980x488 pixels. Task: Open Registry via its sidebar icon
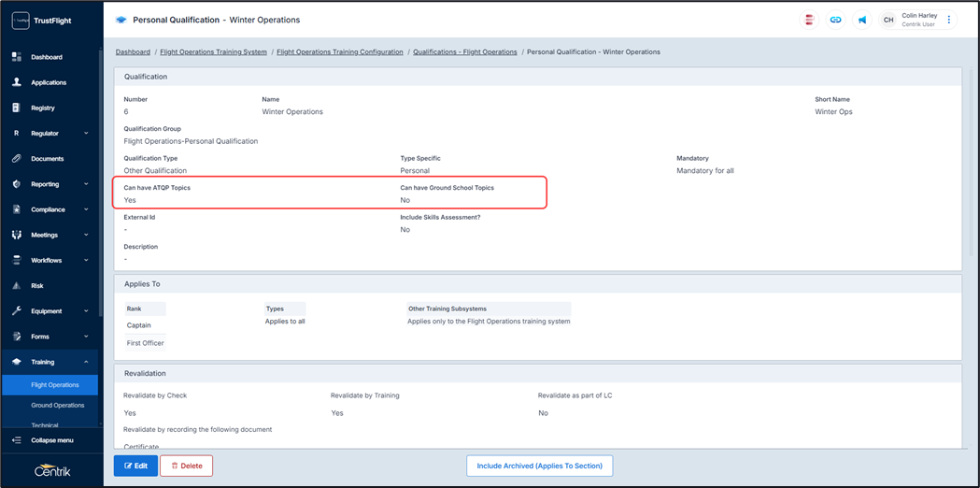pyautogui.click(x=16, y=108)
